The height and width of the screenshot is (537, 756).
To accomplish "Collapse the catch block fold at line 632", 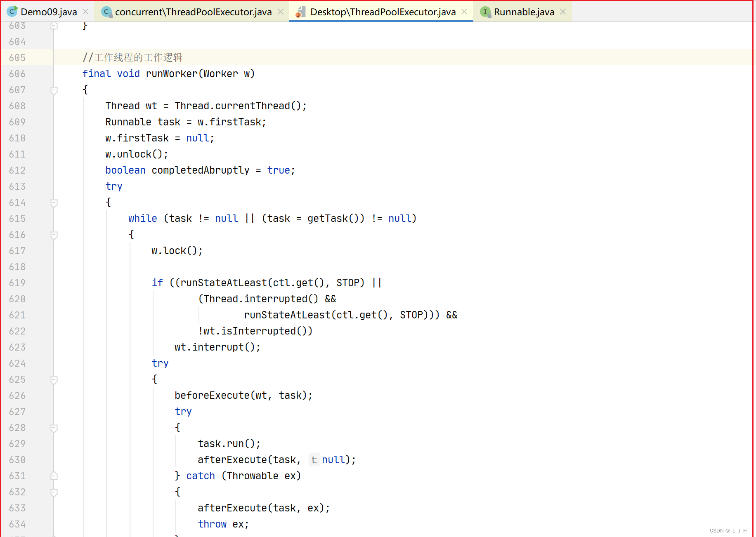I will (x=54, y=492).
